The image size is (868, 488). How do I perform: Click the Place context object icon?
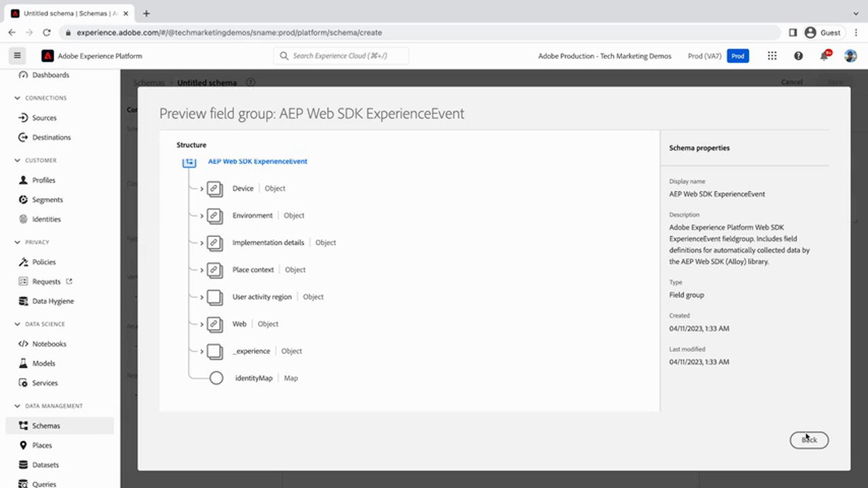(x=215, y=270)
